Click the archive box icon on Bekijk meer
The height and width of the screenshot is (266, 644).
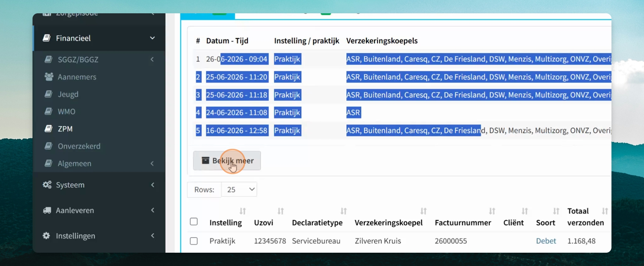(205, 160)
